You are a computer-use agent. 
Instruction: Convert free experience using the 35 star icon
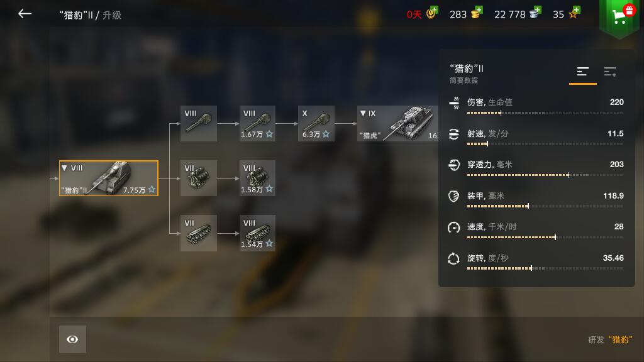(574, 13)
